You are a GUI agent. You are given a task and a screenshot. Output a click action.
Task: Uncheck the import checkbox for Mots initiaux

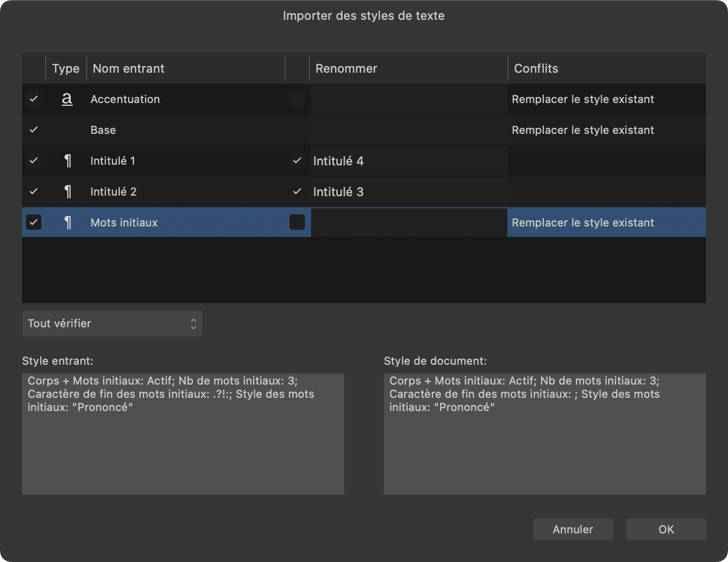[34, 222]
